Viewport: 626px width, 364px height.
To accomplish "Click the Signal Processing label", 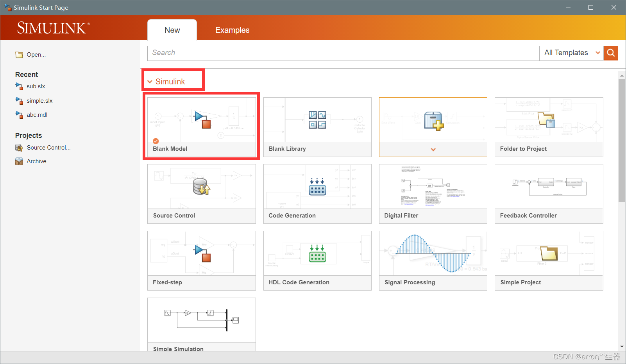I will click(410, 282).
